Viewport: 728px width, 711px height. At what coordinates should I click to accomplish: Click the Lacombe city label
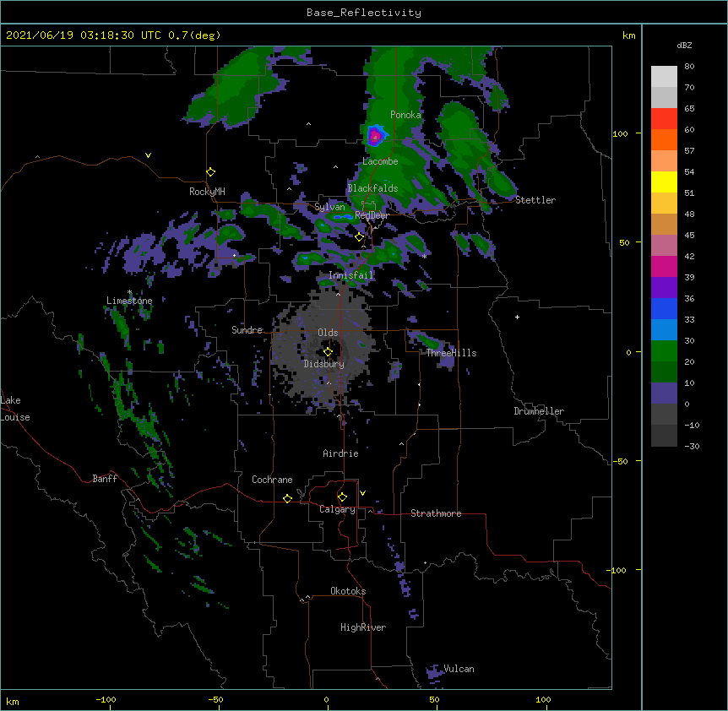click(x=380, y=161)
